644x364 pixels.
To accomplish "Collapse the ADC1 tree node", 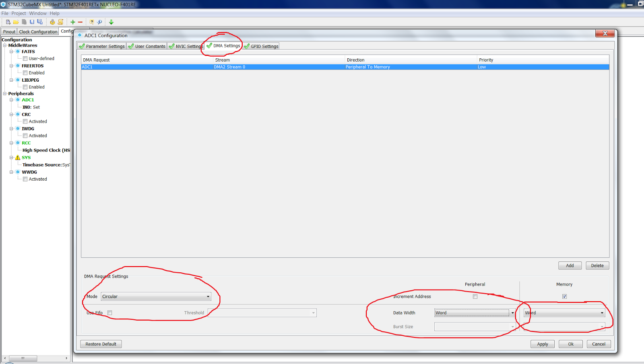I will (x=11, y=100).
